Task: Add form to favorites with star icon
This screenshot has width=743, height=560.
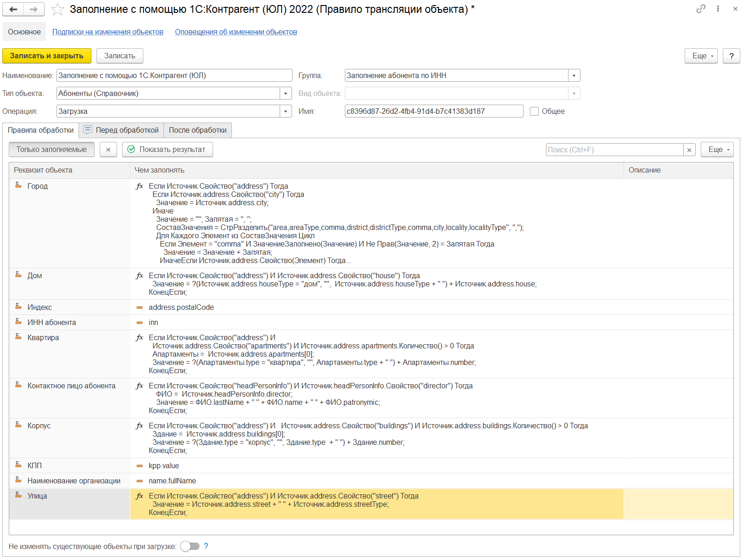Action: coord(57,9)
